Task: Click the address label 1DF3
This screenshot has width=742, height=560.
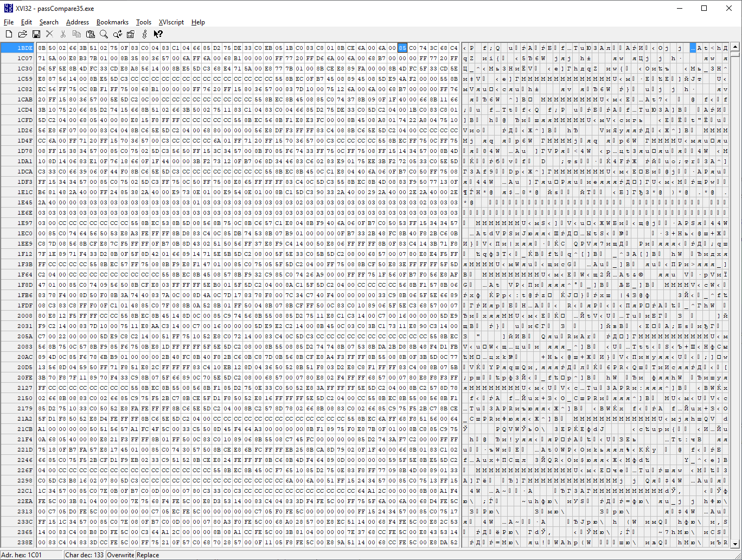Action: [25, 182]
